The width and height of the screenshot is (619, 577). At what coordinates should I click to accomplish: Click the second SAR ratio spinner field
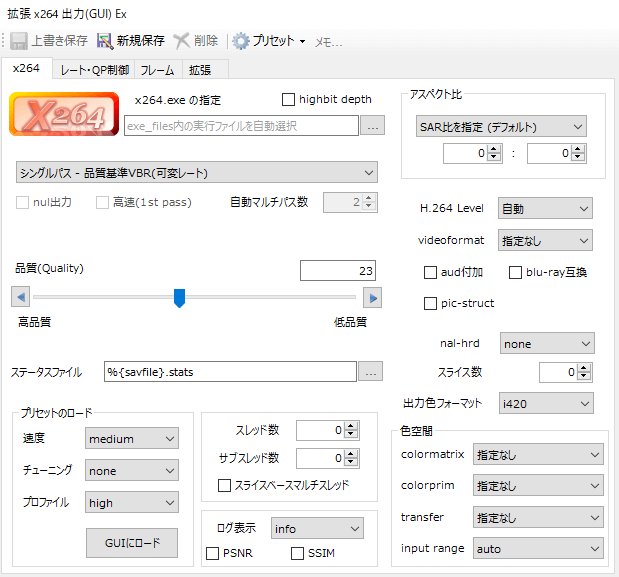click(557, 154)
